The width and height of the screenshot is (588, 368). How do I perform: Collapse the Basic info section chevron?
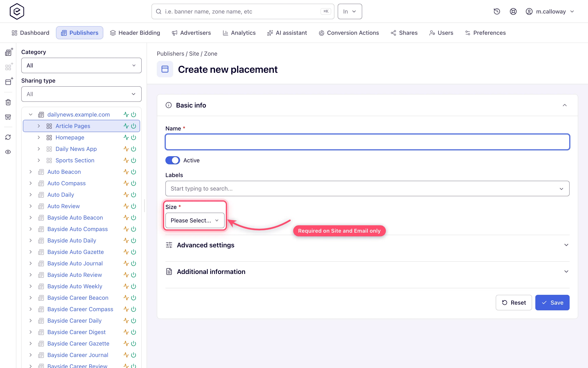(x=565, y=105)
